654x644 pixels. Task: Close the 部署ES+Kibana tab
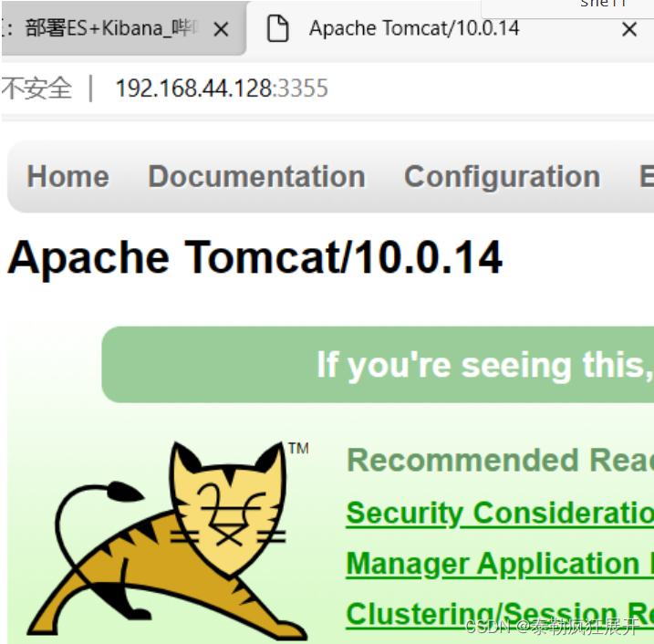221,29
